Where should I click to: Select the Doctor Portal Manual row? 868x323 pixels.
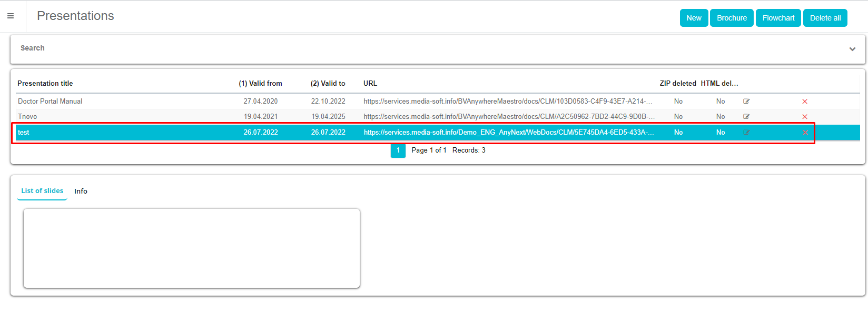click(x=50, y=101)
